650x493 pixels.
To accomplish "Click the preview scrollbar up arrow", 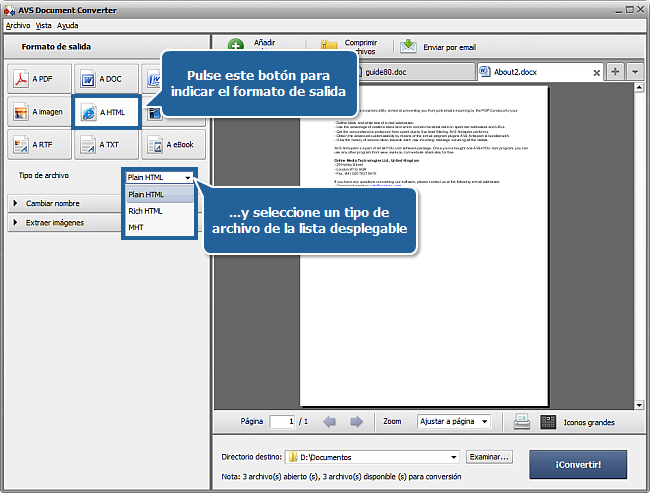I will click(x=639, y=87).
